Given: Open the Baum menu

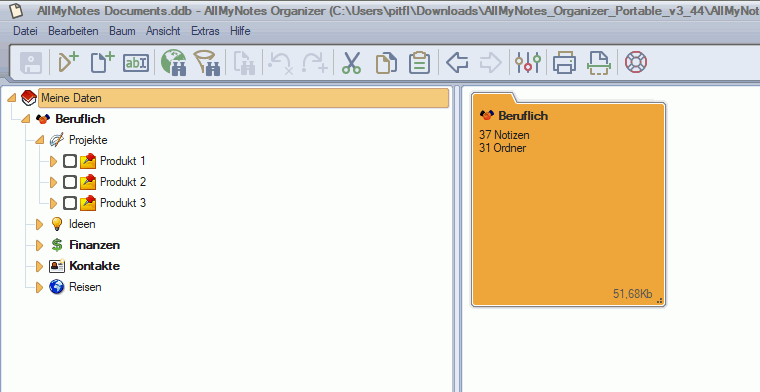Looking at the screenshot, I should [122, 31].
